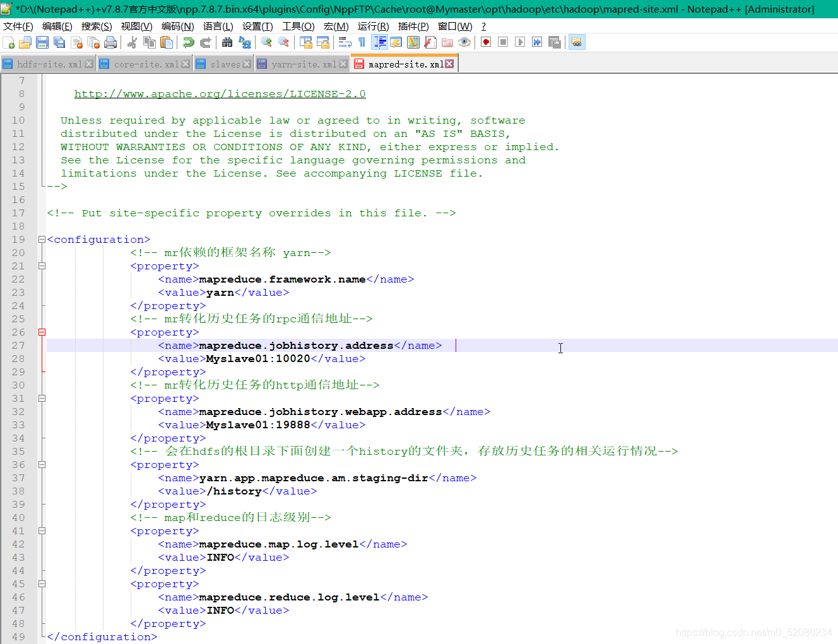This screenshot has width=838, height=644.
Task: Collapse property fold marker on line 31
Action: (x=42, y=398)
